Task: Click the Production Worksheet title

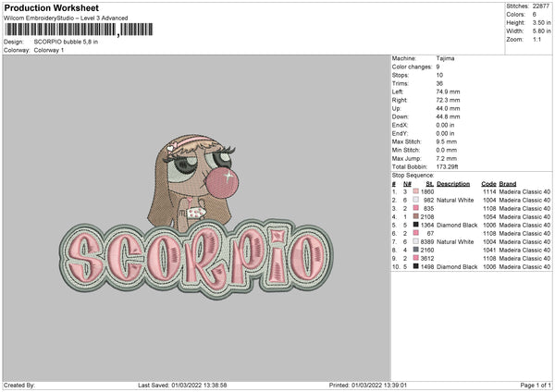Action: [51, 7]
